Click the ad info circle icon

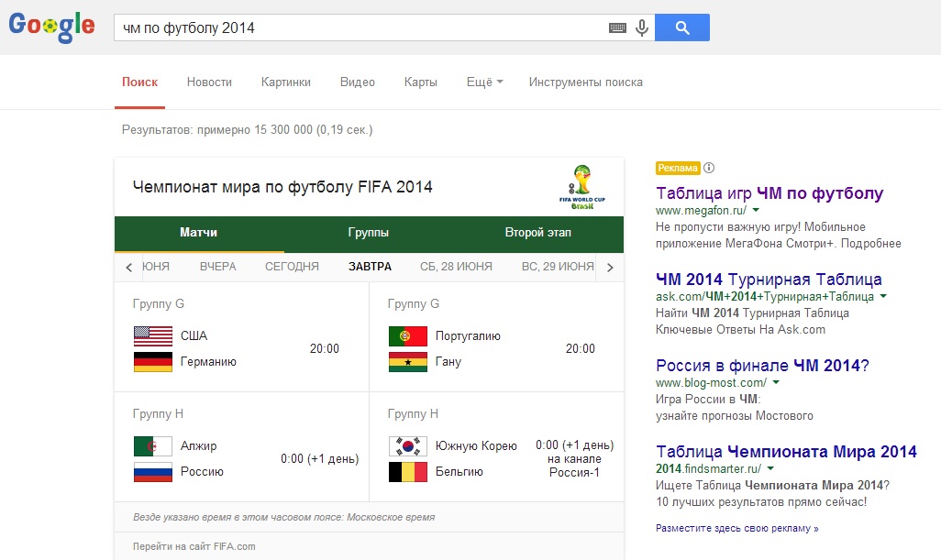pyautogui.click(x=709, y=168)
